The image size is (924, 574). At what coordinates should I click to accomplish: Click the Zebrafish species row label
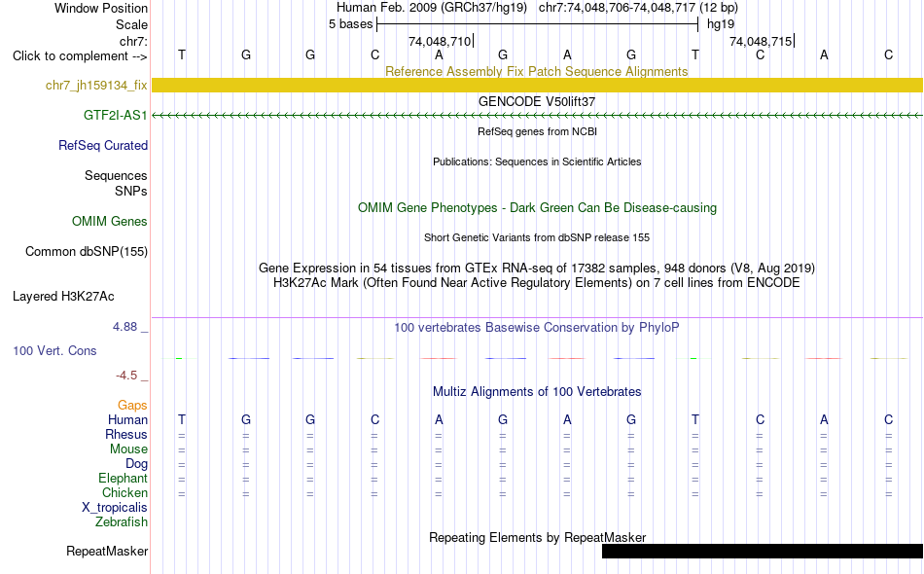point(122,522)
